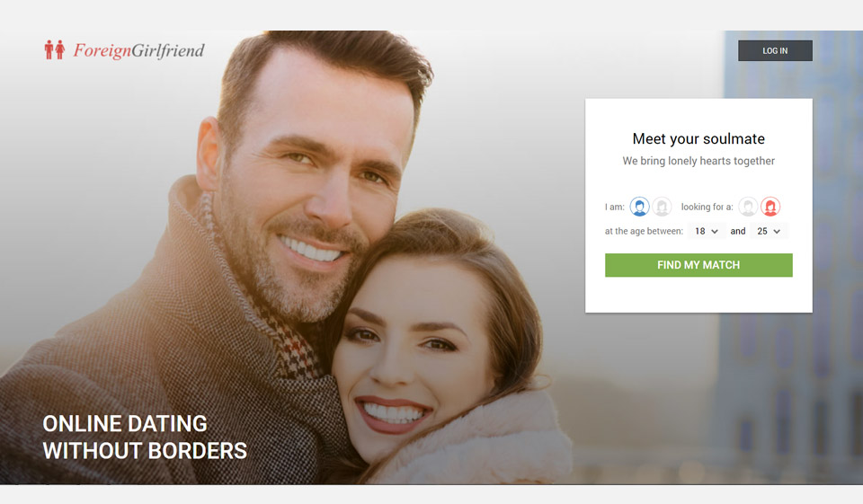This screenshot has width=863, height=504.
Task: Click the We bring lonely hearts together subtitle
Action: (698, 161)
